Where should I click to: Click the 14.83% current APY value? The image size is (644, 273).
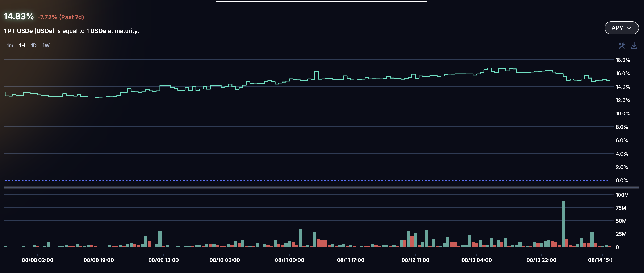tap(19, 17)
